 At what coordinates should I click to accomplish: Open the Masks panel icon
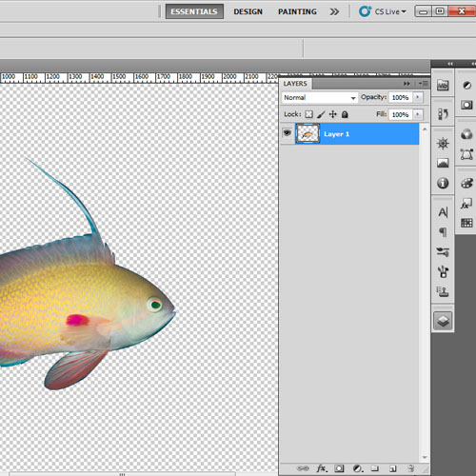tap(466, 105)
